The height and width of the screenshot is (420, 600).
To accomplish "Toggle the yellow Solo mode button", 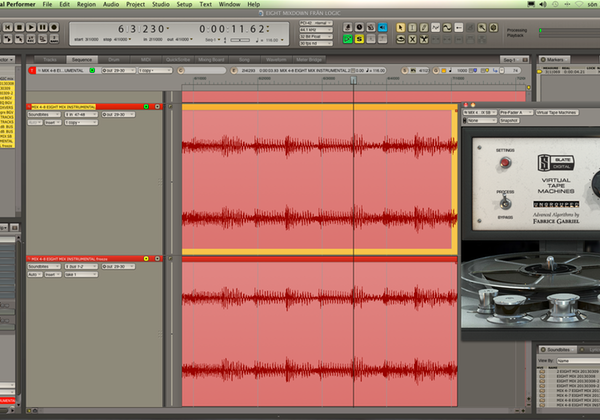I will [x=359, y=39].
